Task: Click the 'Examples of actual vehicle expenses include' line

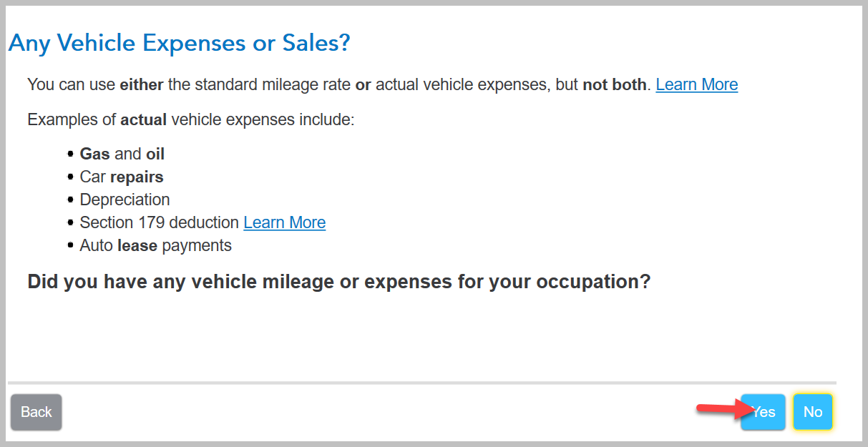Action: point(191,119)
